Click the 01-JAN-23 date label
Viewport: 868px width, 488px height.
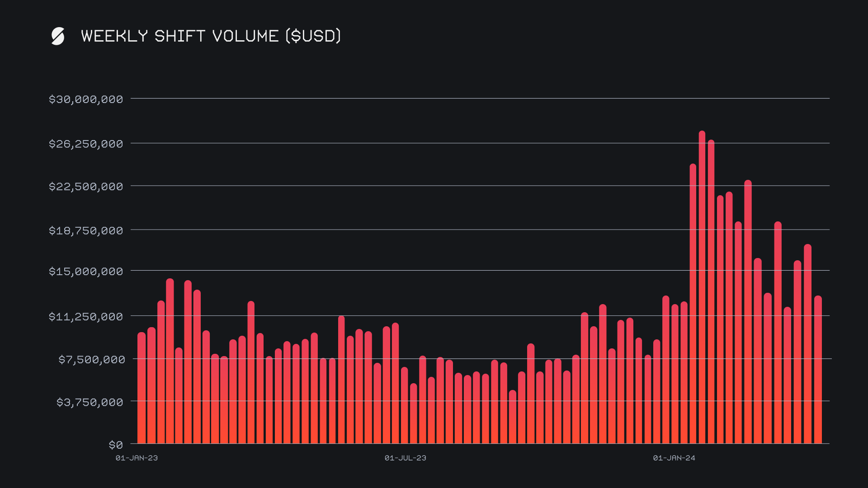(x=137, y=458)
